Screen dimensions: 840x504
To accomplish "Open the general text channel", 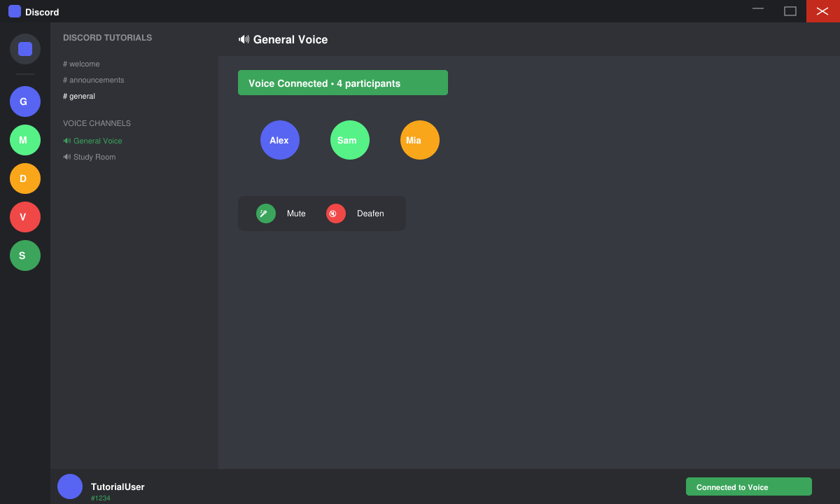I will pyautogui.click(x=79, y=96).
